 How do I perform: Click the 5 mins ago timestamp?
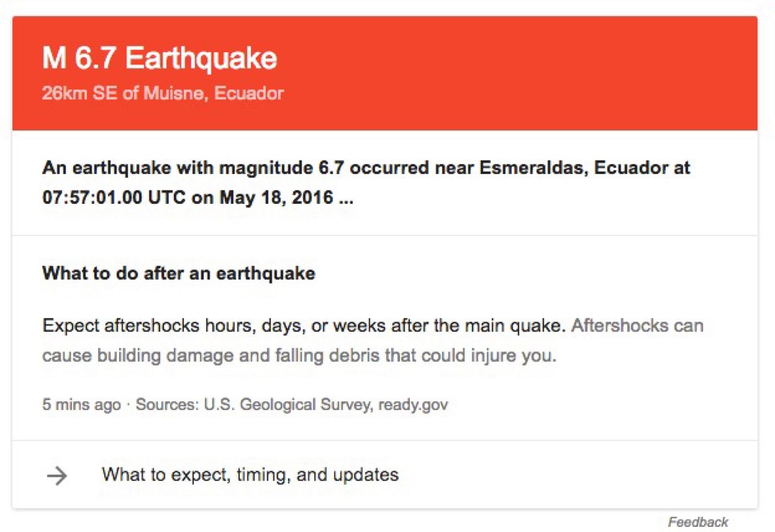pyautogui.click(x=81, y=404)
